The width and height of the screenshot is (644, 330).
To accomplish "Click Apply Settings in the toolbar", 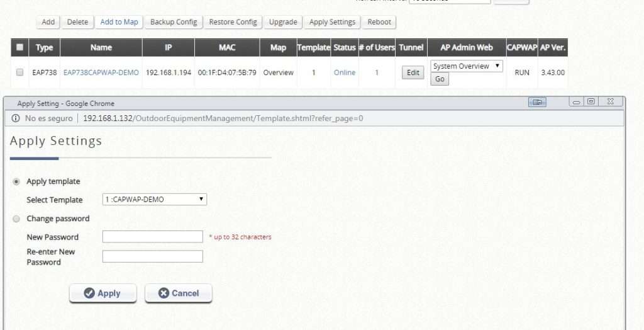I will [x=332, y=22].
